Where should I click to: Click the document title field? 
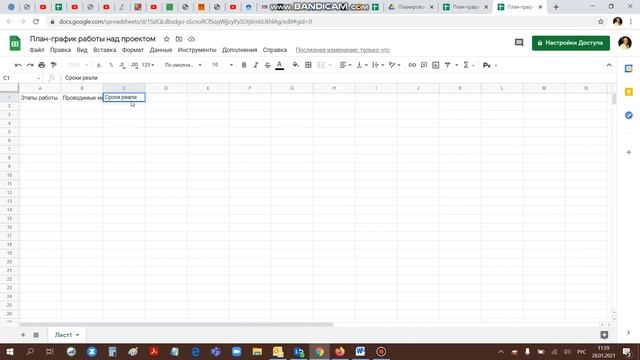(93, 39)
